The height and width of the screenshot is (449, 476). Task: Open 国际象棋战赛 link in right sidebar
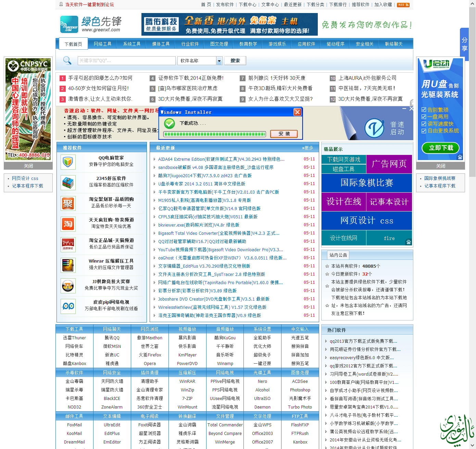point(440,178)
